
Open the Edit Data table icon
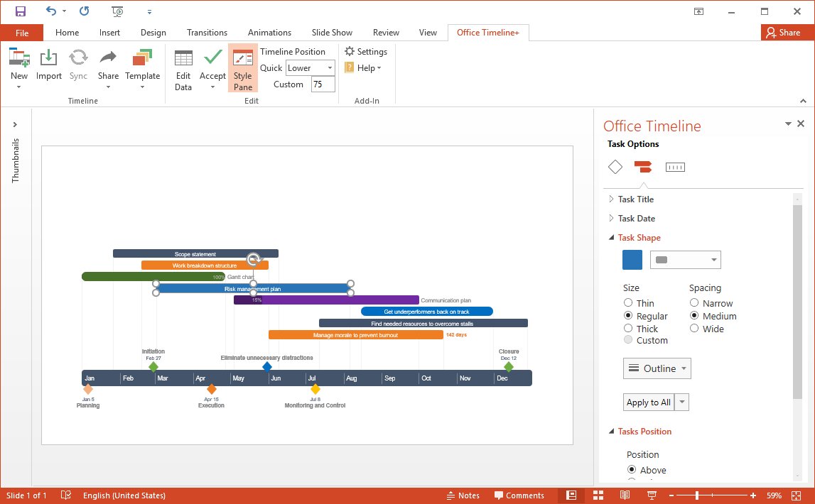pos(183,59)
